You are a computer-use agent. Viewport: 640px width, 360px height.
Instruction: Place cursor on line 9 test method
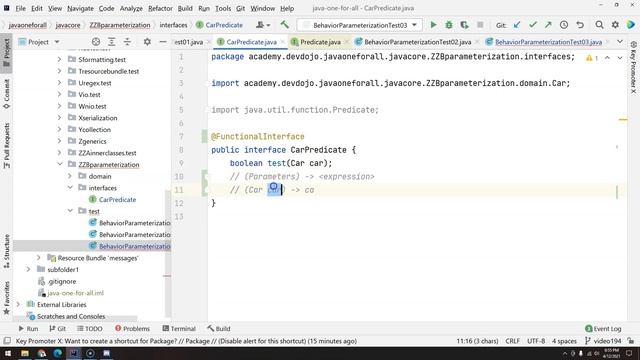(x=276, y=163)
